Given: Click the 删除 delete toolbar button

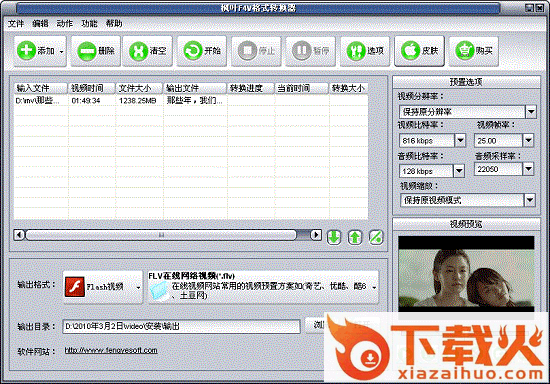Looking at the screenshot, I should click(x=96, y=51).
